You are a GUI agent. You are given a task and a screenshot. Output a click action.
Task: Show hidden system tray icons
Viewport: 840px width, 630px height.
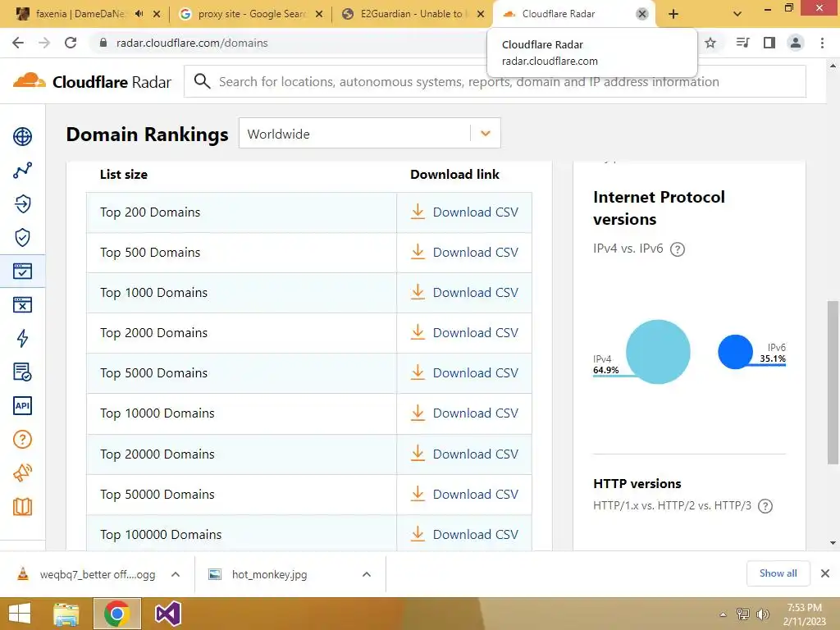point(724,615)
